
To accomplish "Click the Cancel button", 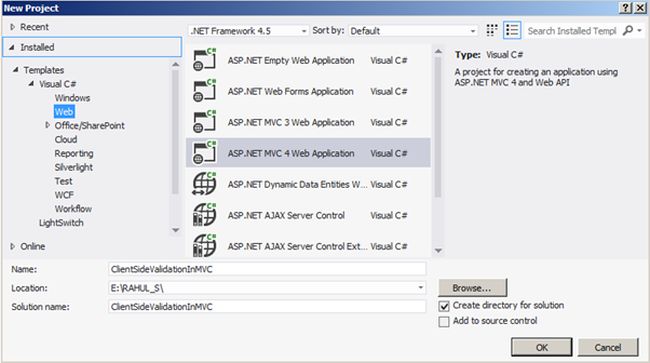I will pos(608,347).
